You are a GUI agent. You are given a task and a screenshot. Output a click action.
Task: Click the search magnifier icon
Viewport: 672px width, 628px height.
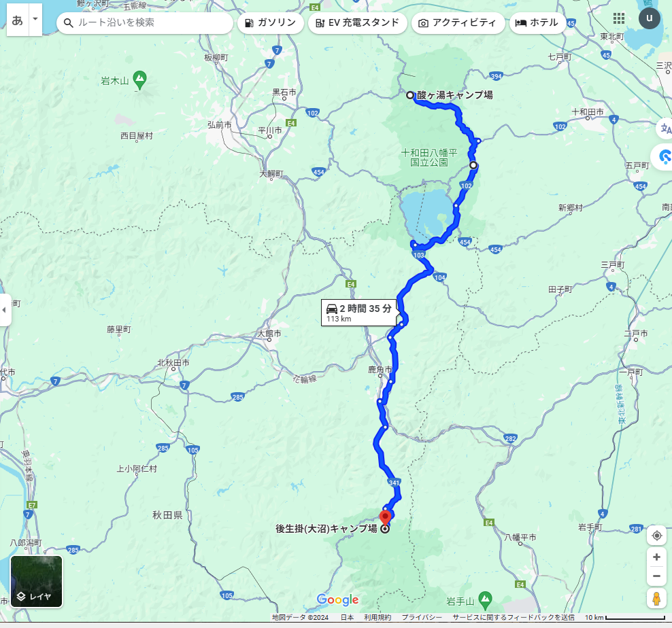click(69, 22)
